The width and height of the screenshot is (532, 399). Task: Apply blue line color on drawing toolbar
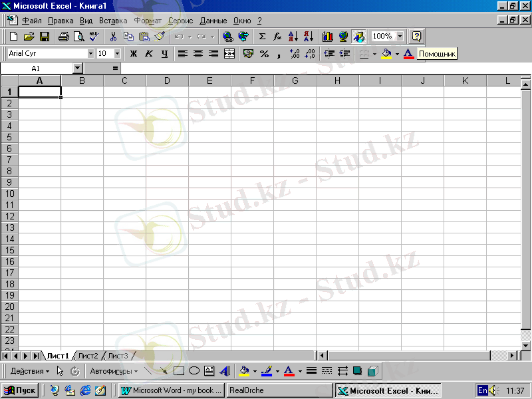(267, 371)
